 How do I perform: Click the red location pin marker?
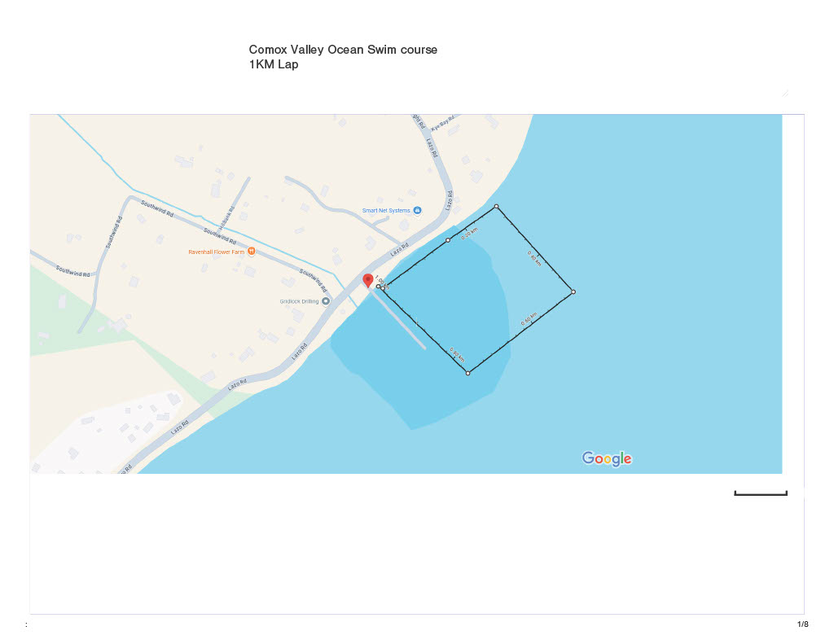coord(367,281)
